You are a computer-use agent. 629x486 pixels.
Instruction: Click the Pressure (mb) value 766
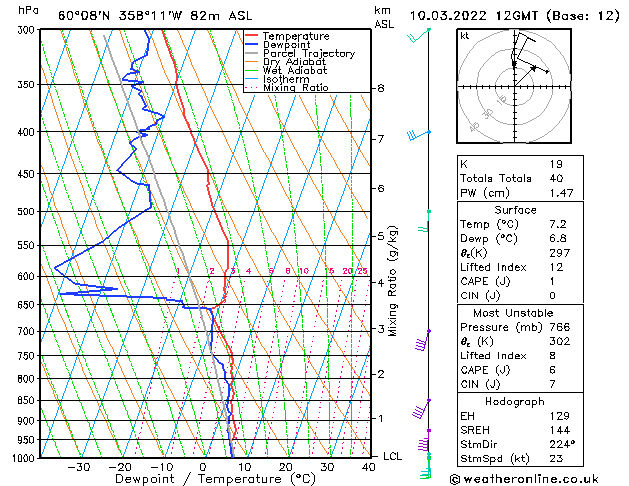560,327
